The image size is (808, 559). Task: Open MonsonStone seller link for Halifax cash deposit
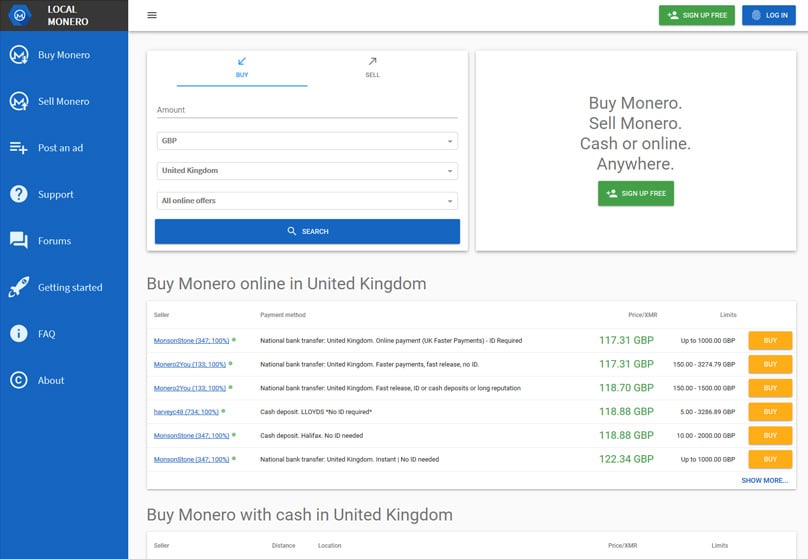[x=191, y=435]
